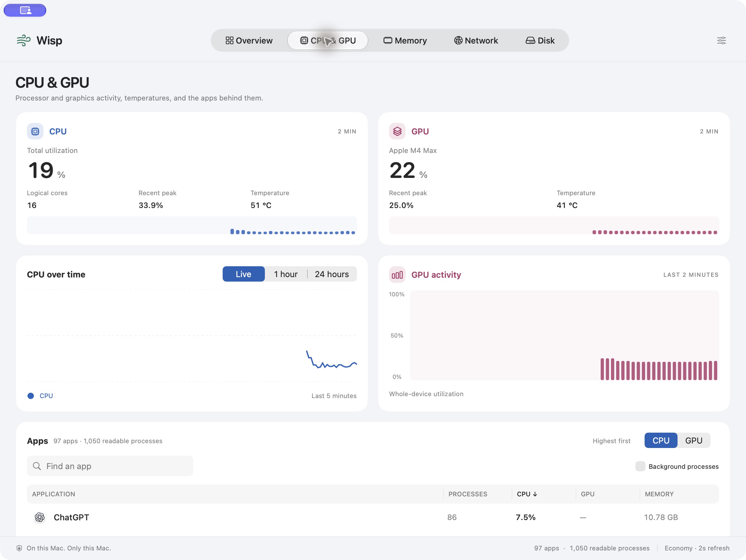Go to the Network tab

[x=476, y=41]
